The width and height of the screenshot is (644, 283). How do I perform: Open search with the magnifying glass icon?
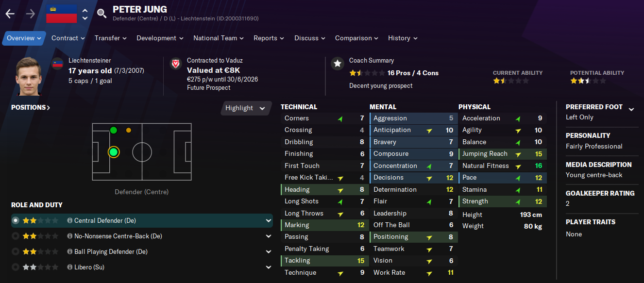101,14
